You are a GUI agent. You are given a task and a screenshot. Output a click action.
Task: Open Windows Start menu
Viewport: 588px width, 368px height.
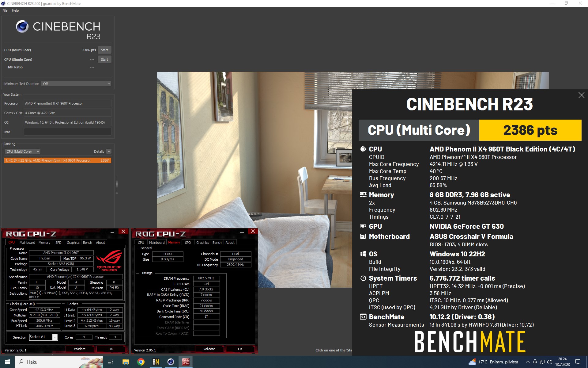[7, 362]
